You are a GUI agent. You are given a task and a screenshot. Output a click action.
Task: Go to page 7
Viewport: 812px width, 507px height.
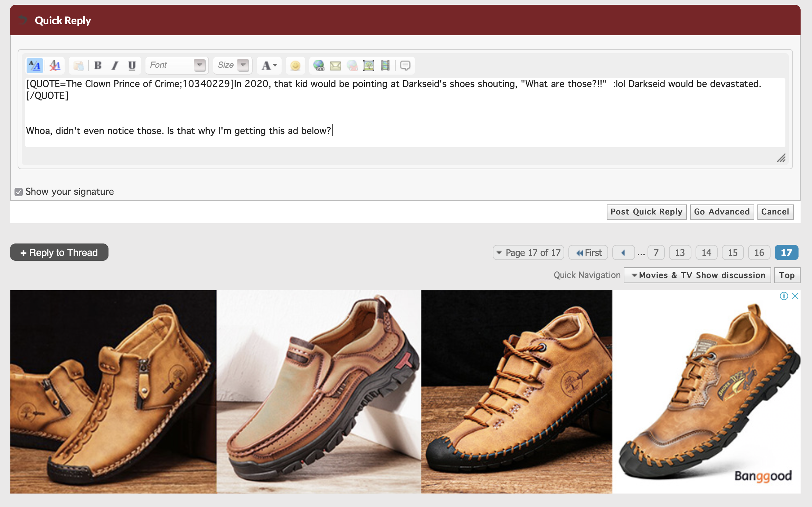click(656, 252)
